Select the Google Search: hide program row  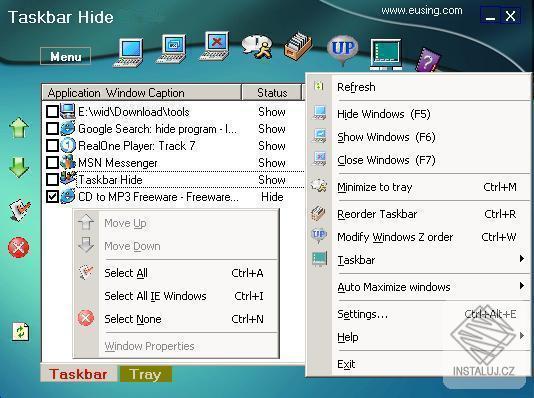[x=157, y=129]
